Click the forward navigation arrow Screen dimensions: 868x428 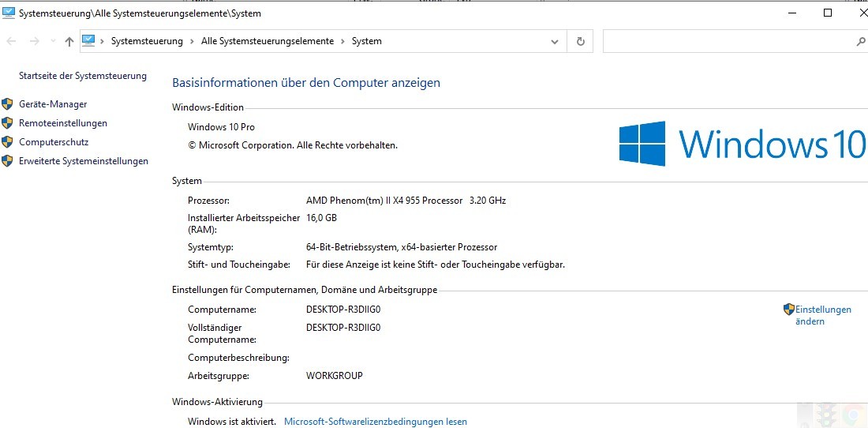34,41
